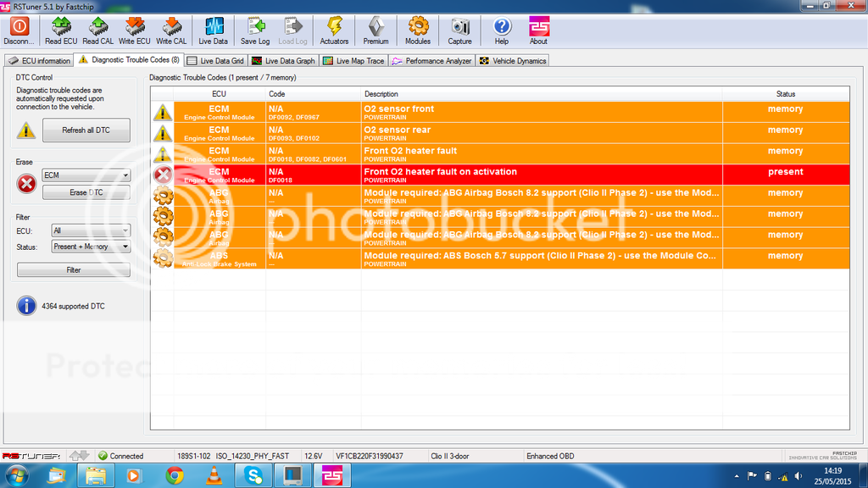Click the Disconnect toolbar icon

click(x=19, y=30)
